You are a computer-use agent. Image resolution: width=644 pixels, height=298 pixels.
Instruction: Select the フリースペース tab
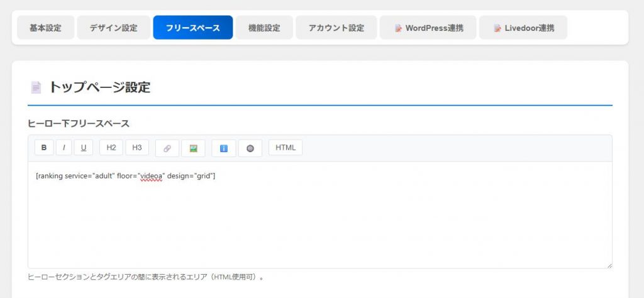[x=192, y=28]
